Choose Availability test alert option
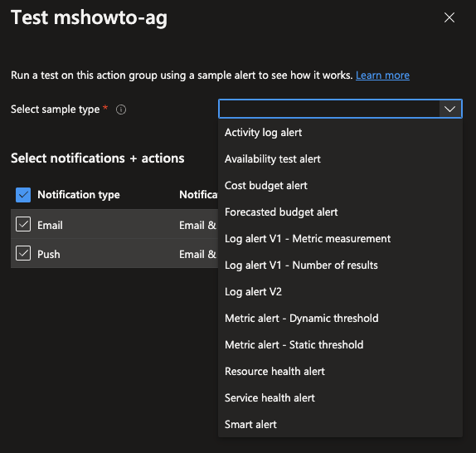Viewport: 476px width, 453px height. point(340,159)
